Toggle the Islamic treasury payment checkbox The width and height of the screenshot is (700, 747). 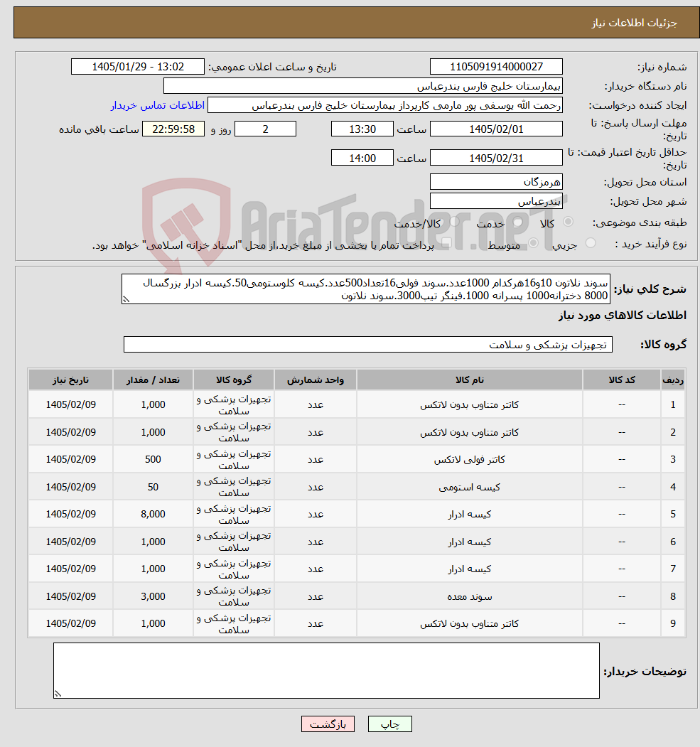coord(446,244)
